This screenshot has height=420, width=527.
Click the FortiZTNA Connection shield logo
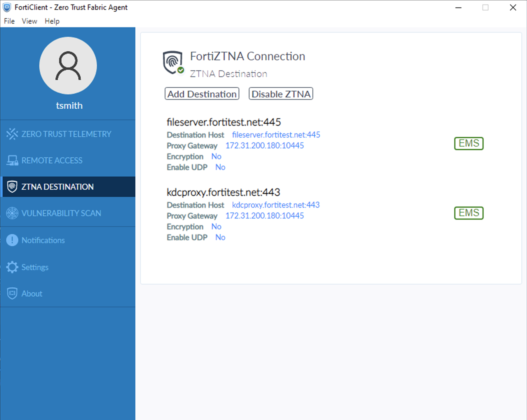coord(173,62)
